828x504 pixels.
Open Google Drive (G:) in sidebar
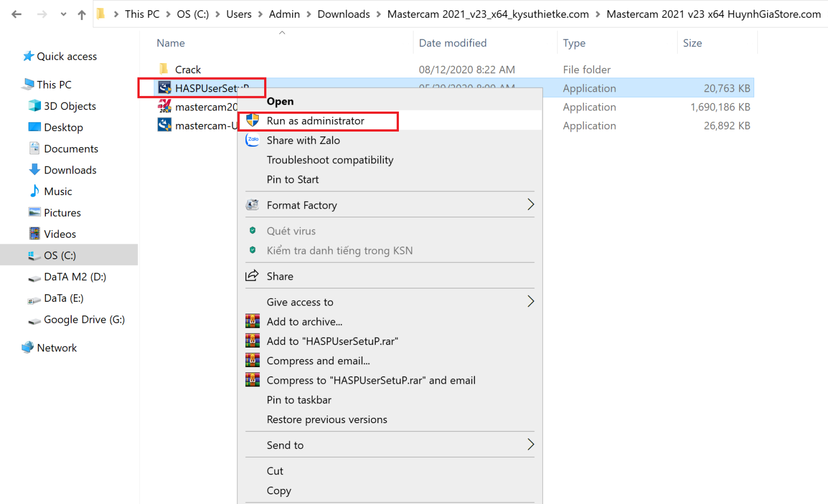pyautogui.click(x=84, y=320)
